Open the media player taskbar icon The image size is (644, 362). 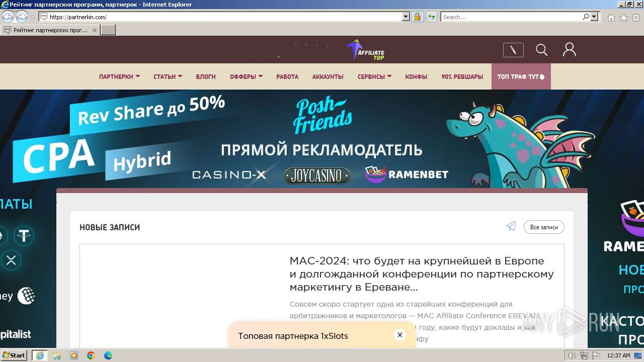click(74, 355)
